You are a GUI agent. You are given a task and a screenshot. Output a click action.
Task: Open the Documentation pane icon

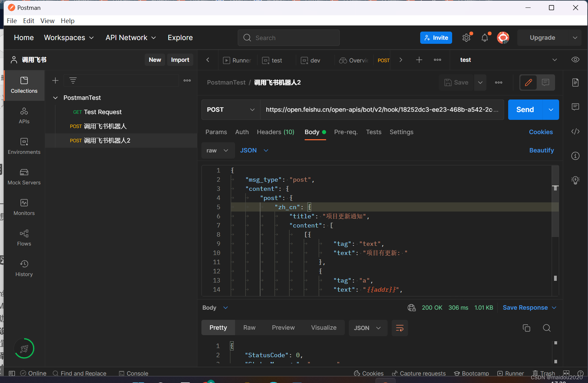(x=575, y=83)
